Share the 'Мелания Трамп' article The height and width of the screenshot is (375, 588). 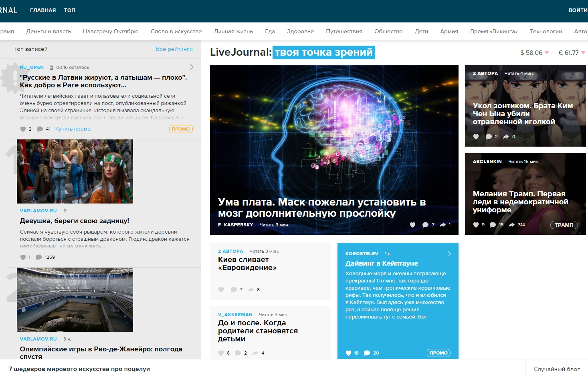tap(511, 225)
